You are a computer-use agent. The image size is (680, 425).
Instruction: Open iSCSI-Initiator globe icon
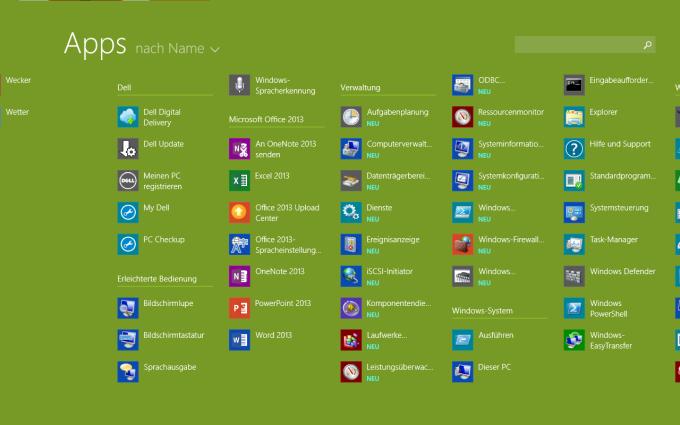351,276
